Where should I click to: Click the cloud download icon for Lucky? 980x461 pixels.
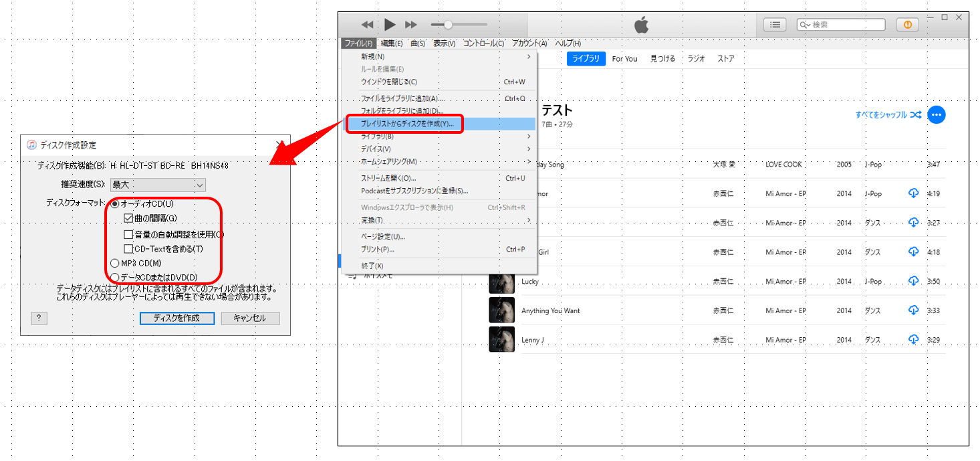(x=913, y=281)
